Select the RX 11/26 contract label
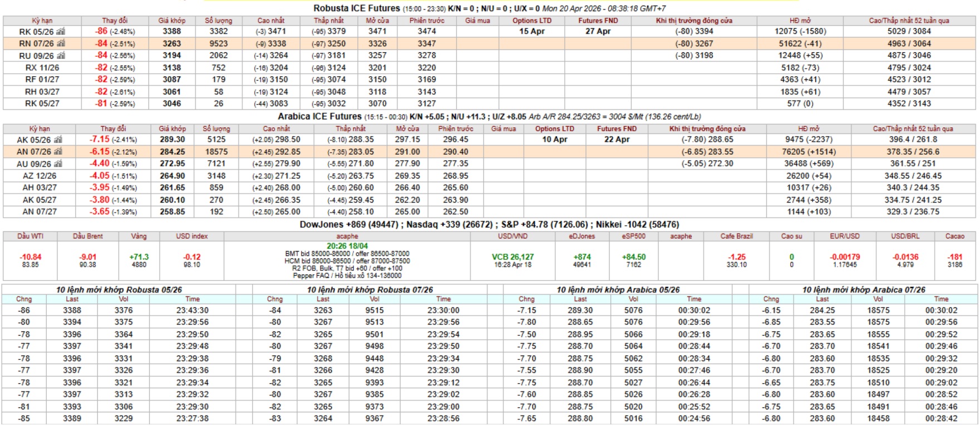Viewport: 980px width, 426px height. click(x=42, y=68)
